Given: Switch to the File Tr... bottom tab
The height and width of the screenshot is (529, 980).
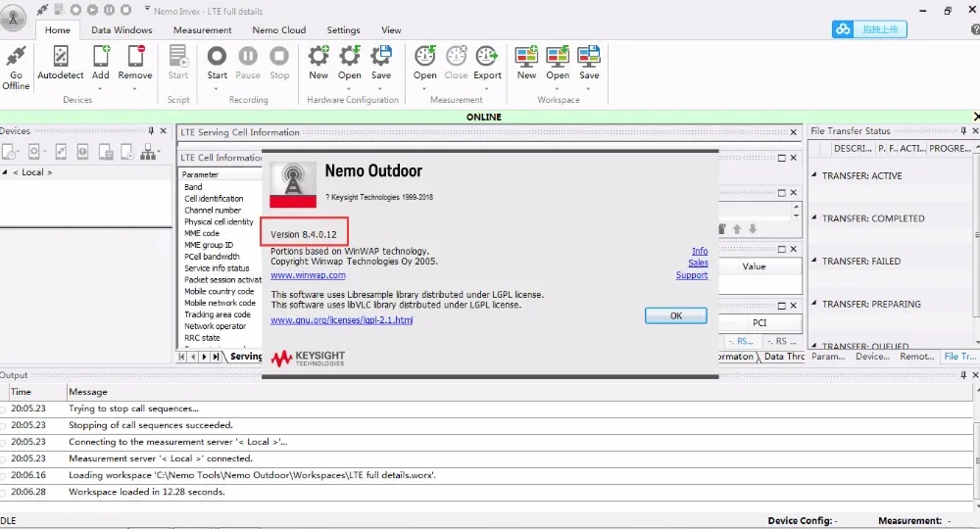Looking at the screenshot, I should point(959,356).
